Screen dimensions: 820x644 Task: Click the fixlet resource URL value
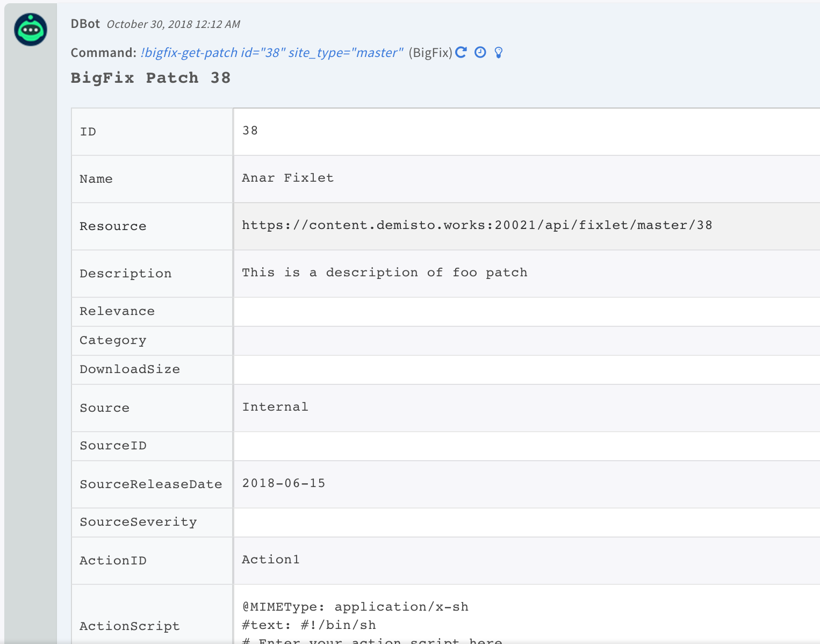point(477,225)
